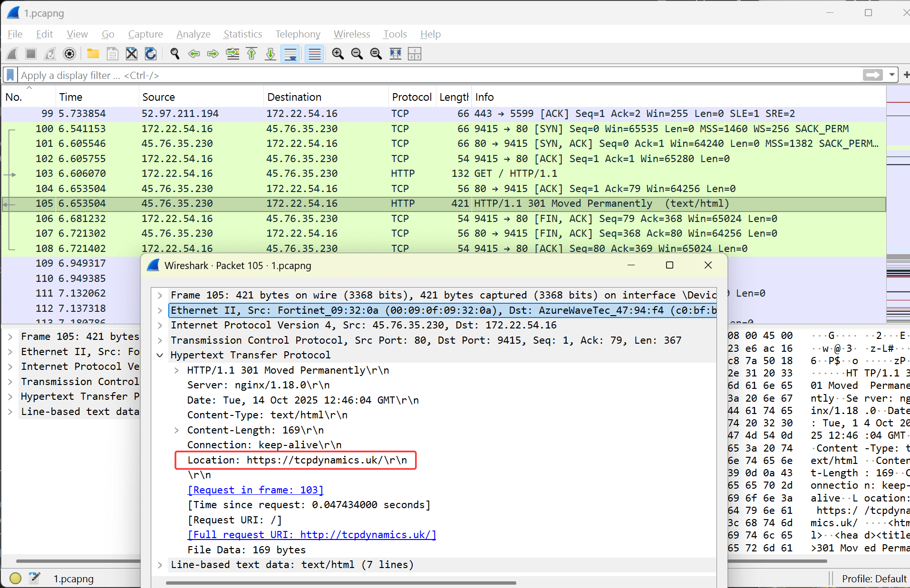The width and height of the screenshot is (910, 588).
Task: Open the capture options gear icon
Action: click(x=69, y=54)
